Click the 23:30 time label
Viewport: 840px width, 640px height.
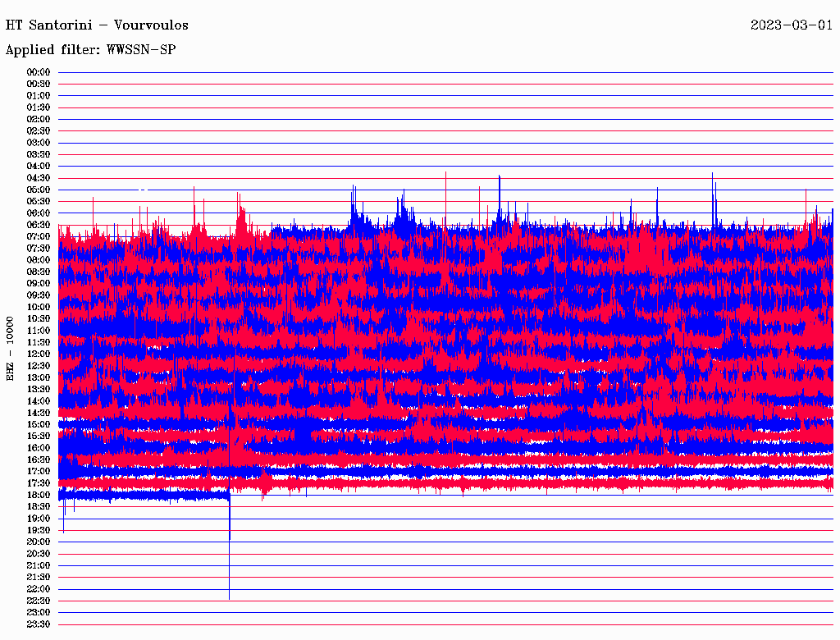[x=39, y=624]
